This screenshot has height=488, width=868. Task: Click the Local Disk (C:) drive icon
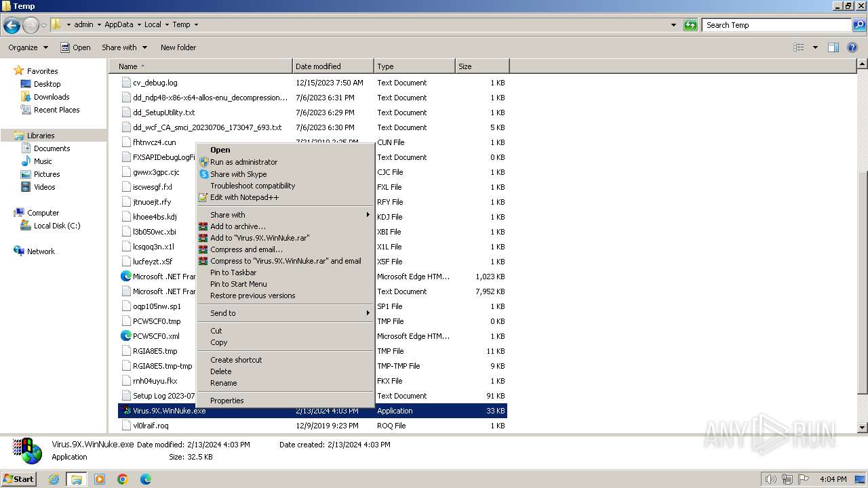click(26, 226)
